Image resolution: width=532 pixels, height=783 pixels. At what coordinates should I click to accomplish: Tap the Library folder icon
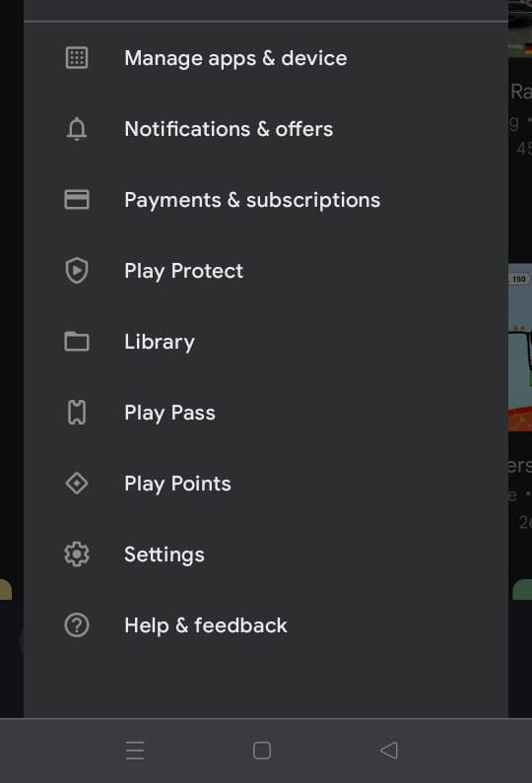[x=77, y=342]
